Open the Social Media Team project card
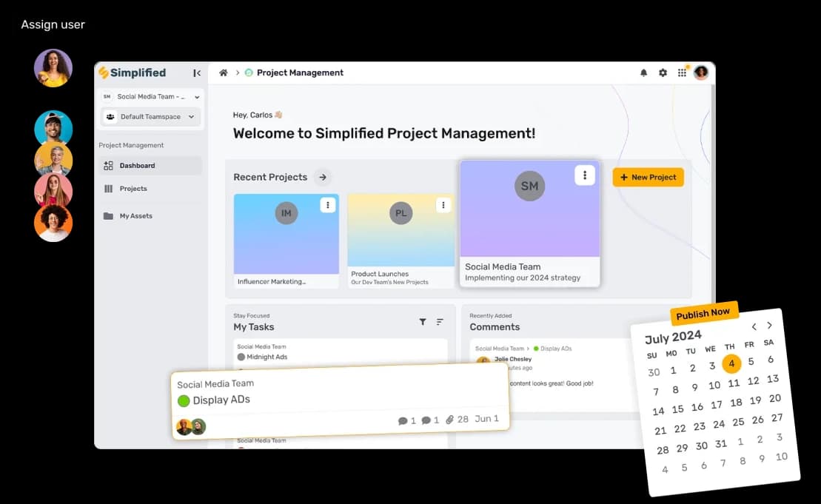The image size is (821, 504). coord(529,224)
